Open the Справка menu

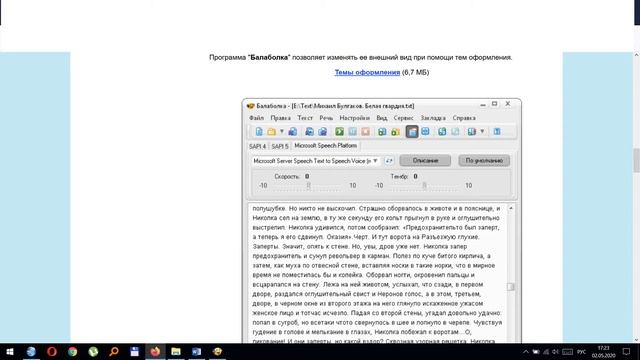464,118
